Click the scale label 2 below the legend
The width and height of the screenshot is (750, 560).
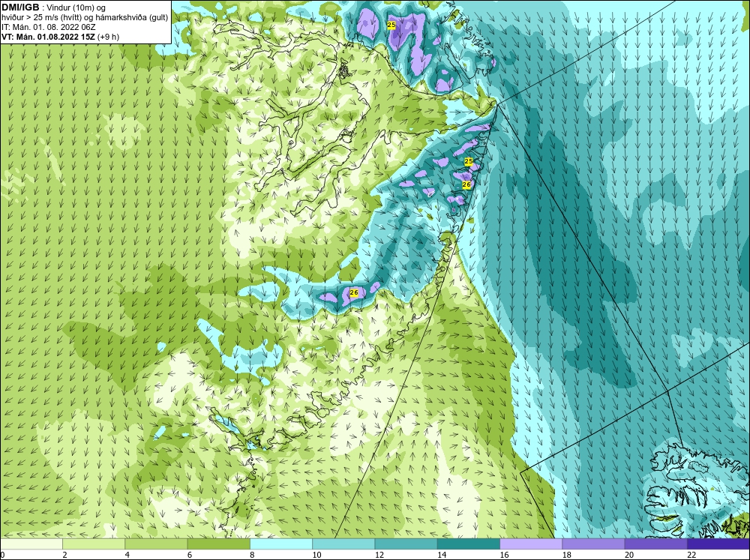[x=64, y=555]
